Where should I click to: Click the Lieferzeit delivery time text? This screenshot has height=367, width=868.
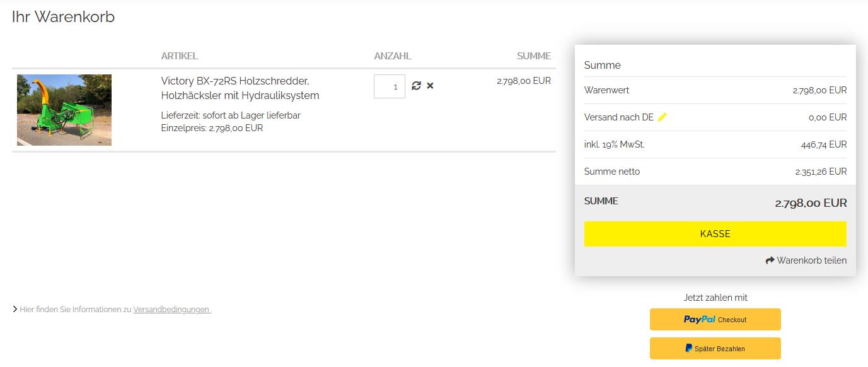(231, 115)
